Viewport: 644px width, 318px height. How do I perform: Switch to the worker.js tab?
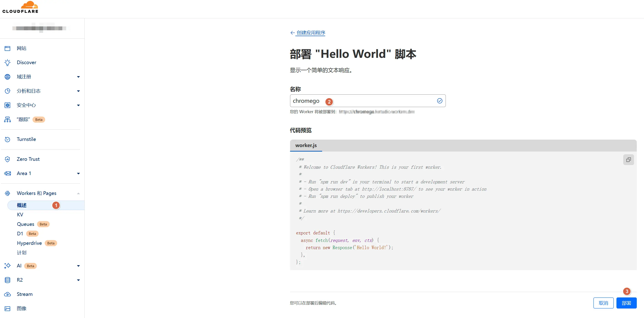[306, 145]
